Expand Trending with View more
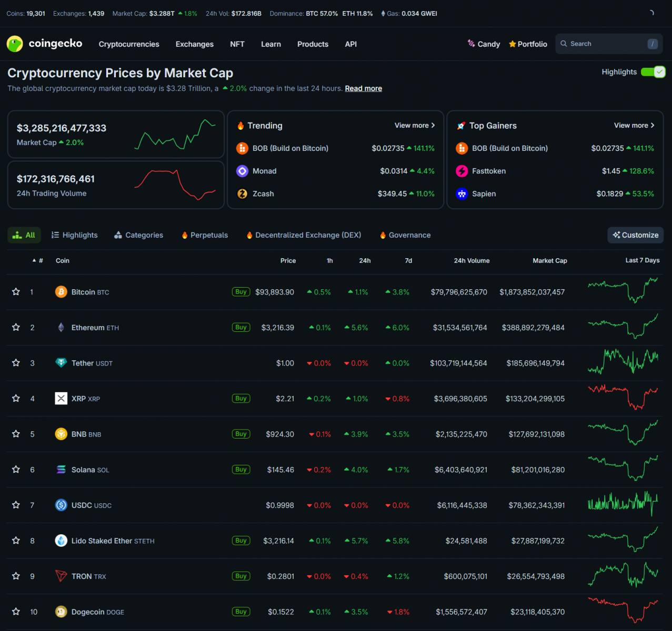672x631 pixels. 415,125
